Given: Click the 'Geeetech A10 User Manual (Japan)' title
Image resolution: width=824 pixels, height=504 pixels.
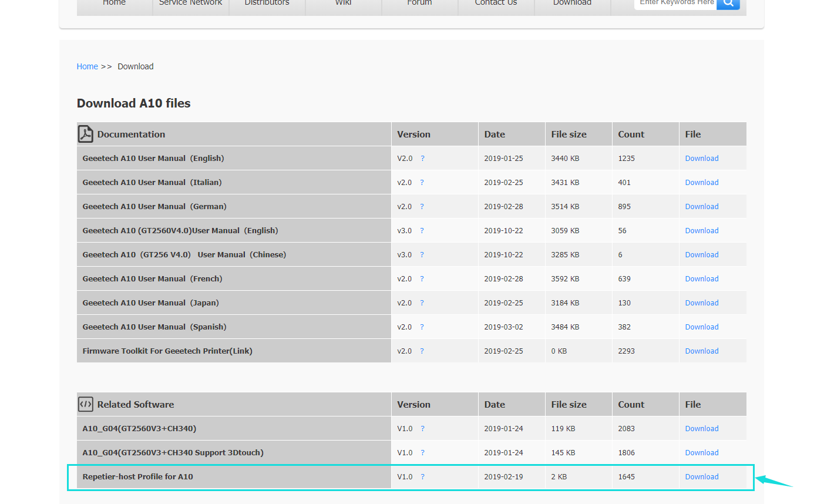Looking at the screenshot, I should click(x=151, y=303).
